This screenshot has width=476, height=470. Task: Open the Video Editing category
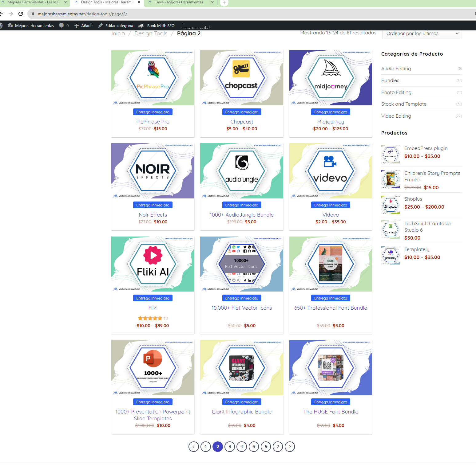[x=396, y=116]
